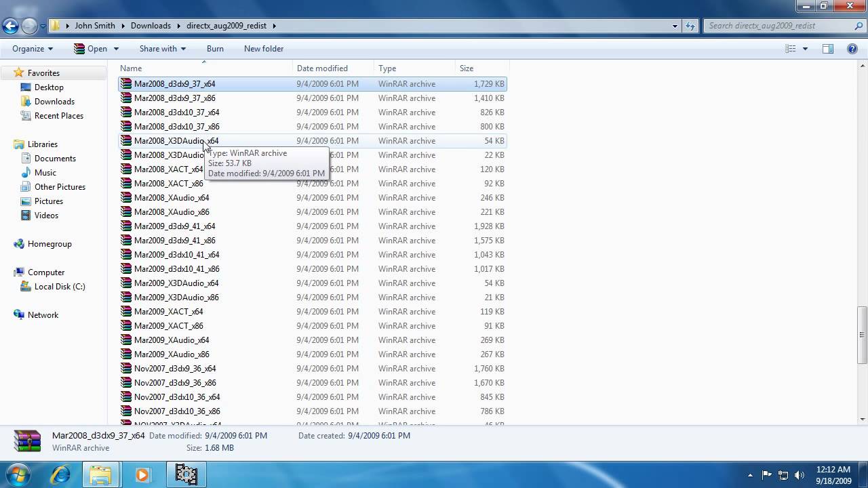The width and height of the screenshot is (868, 488).
Task: Sort by the Size column header
Action: [x=481, y=68]
